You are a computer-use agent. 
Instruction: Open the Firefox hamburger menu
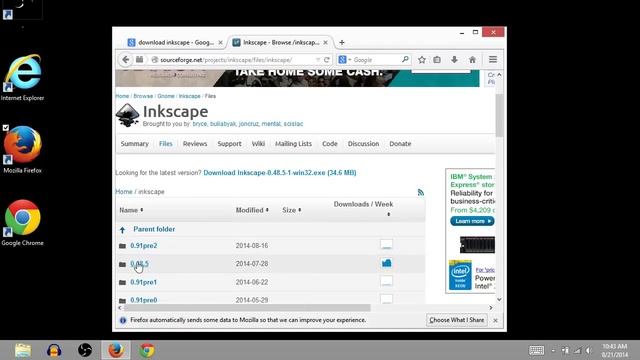click(x=493, y=60)
